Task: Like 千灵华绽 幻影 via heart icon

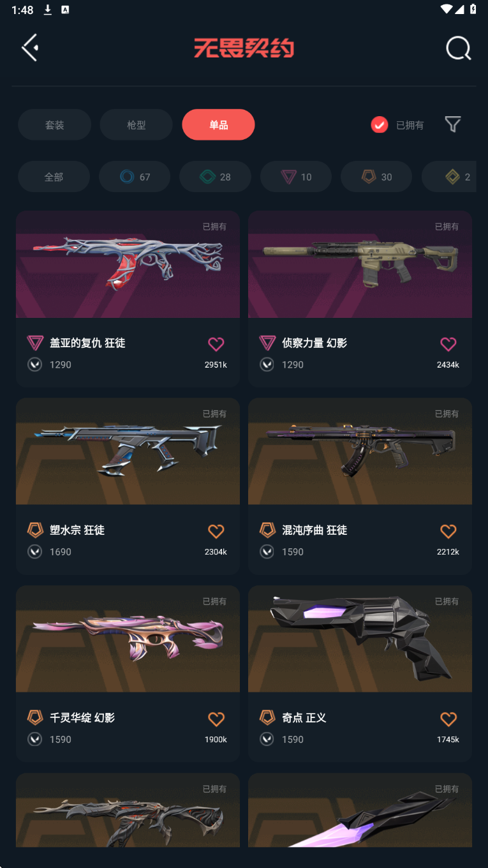Action: 216,719
